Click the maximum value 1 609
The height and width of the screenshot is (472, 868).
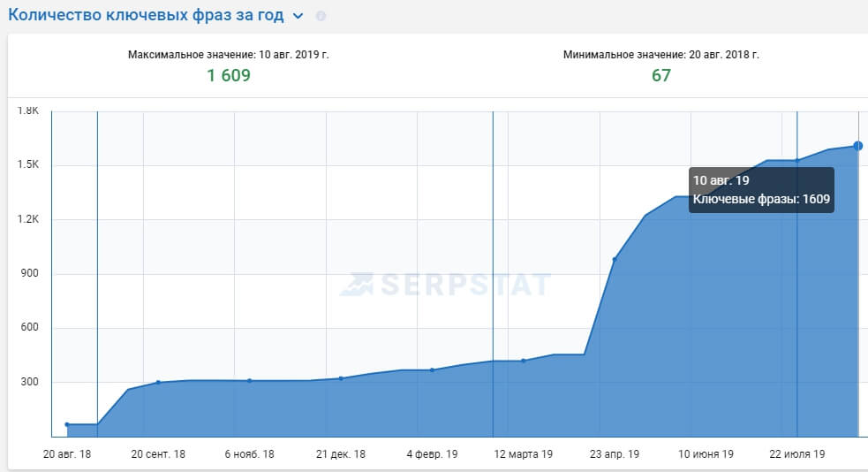coord(229,75)
